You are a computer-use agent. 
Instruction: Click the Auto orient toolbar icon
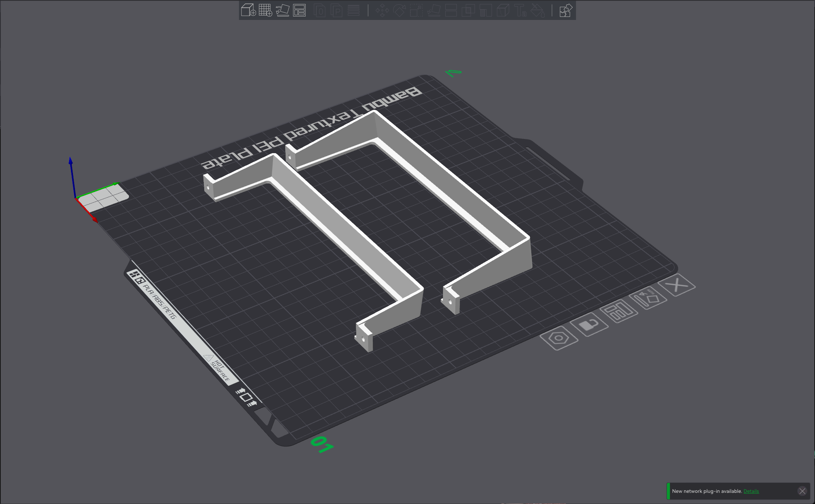283,10
